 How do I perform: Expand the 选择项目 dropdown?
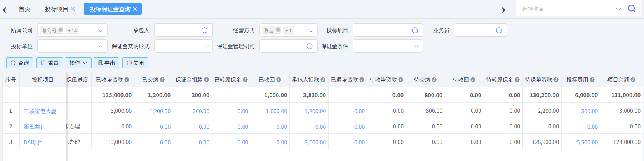[x=618, y=9]
